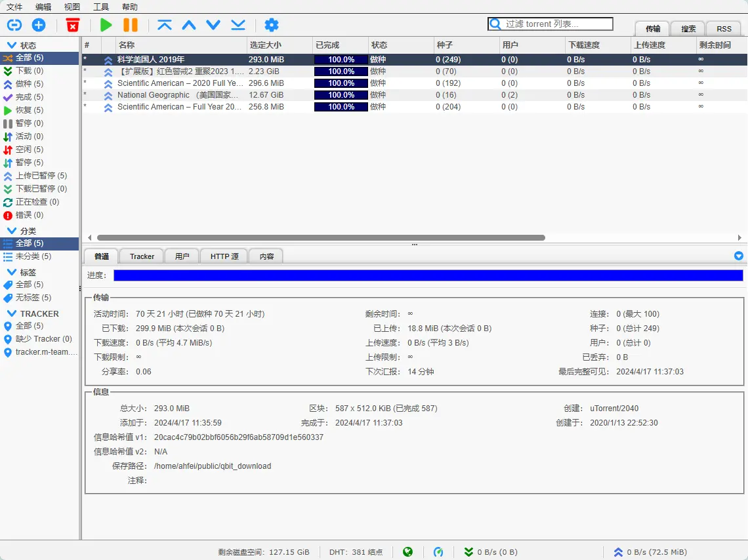This screenshot has width=748, height=560.
Task: Move torrent to bottom of queue
Action: [238, 25]
